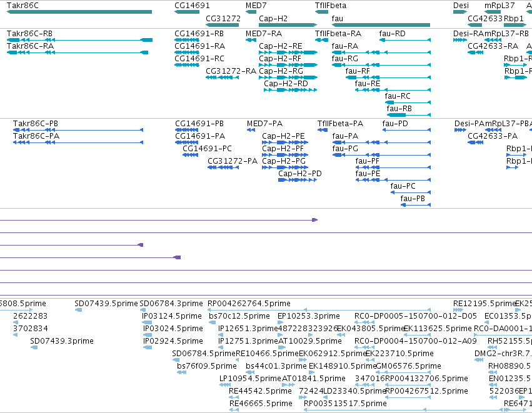The height and width of the screenshot is (413, 532).
Task: Click cDNA SD07439.3prime
Action: (62, 341)
